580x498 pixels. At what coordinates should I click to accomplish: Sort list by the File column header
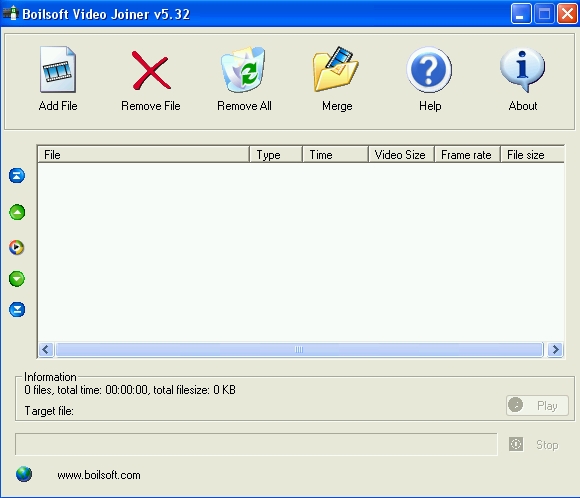(143, 155)
